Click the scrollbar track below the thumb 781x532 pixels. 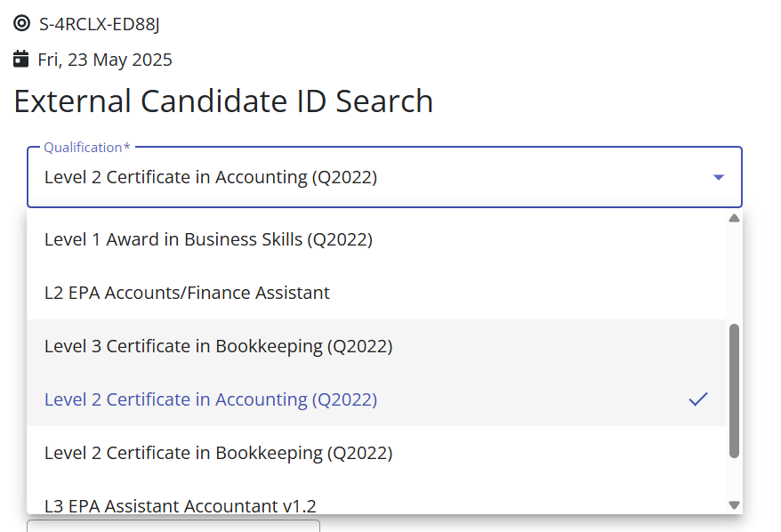[x=734, y=480]
